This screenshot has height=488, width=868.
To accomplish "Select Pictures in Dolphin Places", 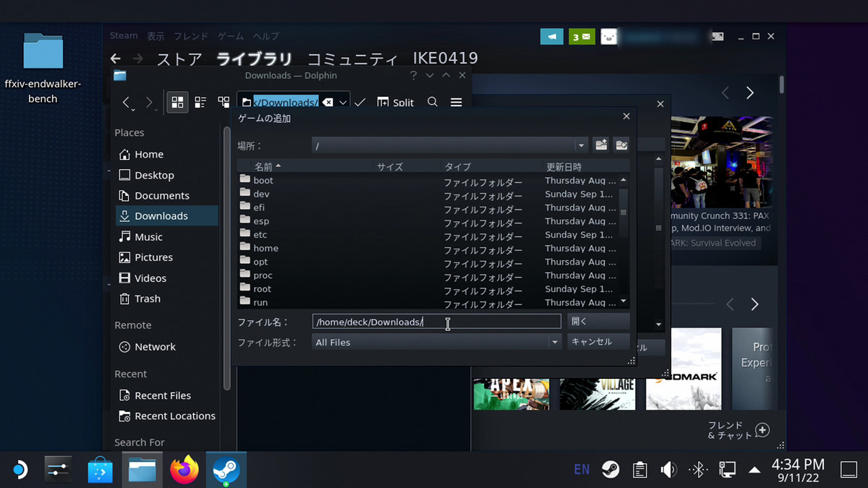I will click(x=166, y=257).
